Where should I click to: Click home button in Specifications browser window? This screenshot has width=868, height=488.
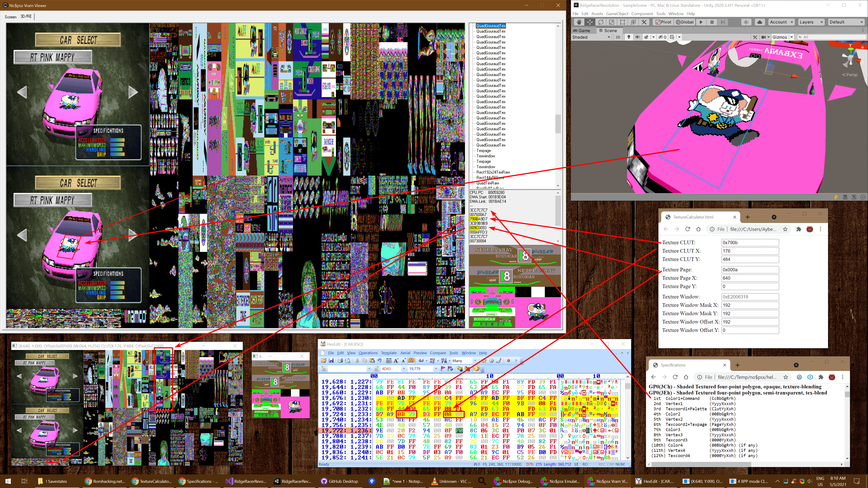tap(686, 377)
